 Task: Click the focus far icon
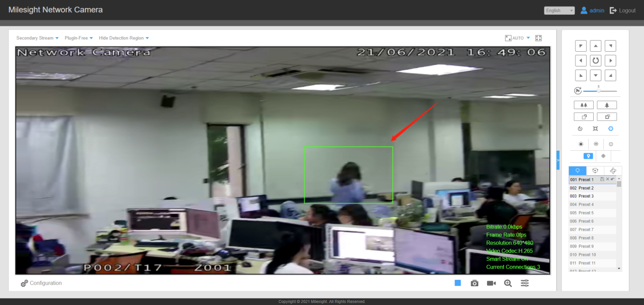[x=607, y=117]
